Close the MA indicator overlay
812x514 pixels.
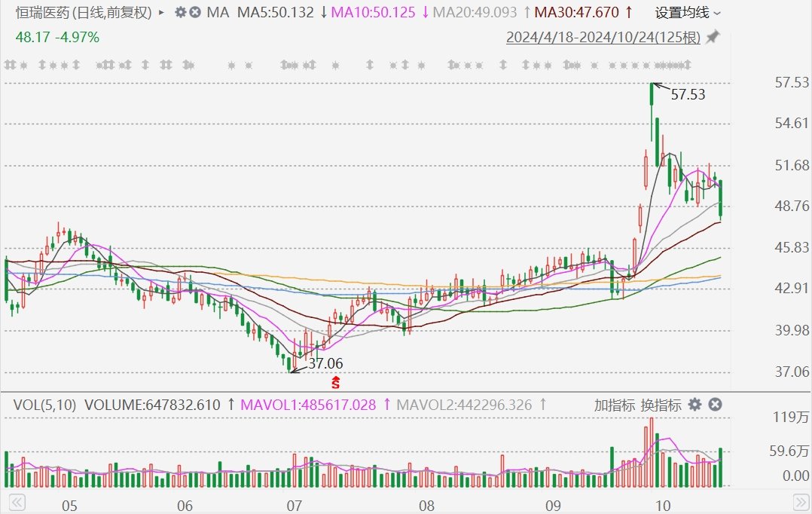(195, 13)
